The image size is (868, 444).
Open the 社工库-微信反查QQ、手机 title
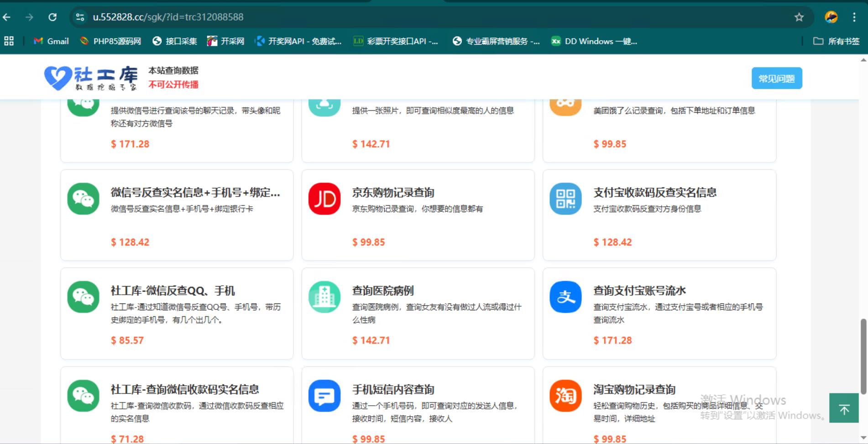(173, 291)
